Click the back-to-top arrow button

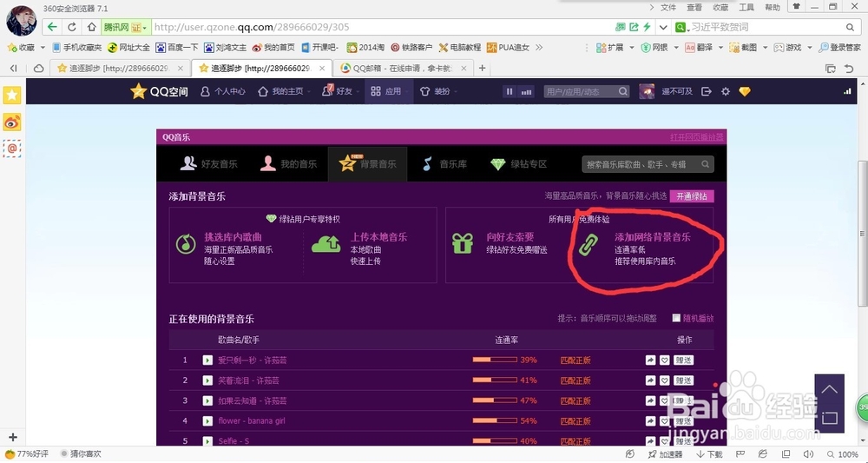pyautogui.click(x=829, y=389)
